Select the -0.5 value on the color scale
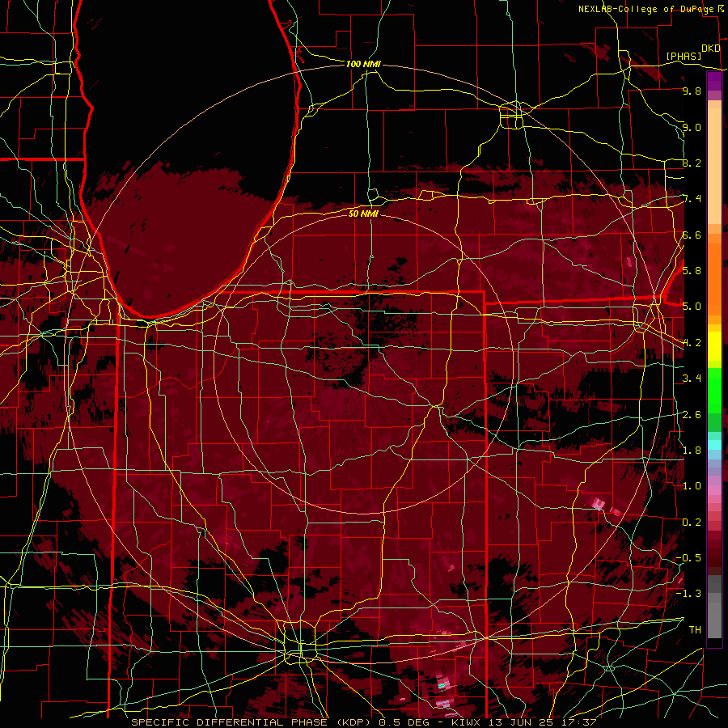This screenshot has width=728, height=728. coord(688,558)
